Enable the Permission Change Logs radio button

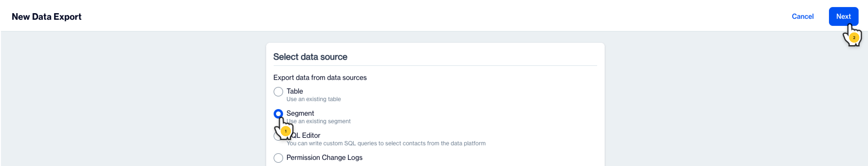pos(278,158)
